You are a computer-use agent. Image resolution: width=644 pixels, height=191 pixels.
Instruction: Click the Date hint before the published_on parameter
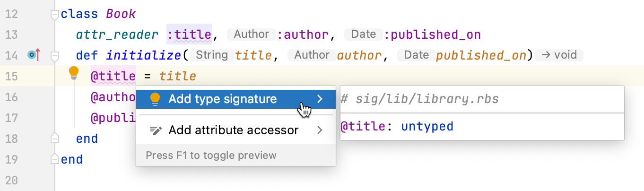416,55
